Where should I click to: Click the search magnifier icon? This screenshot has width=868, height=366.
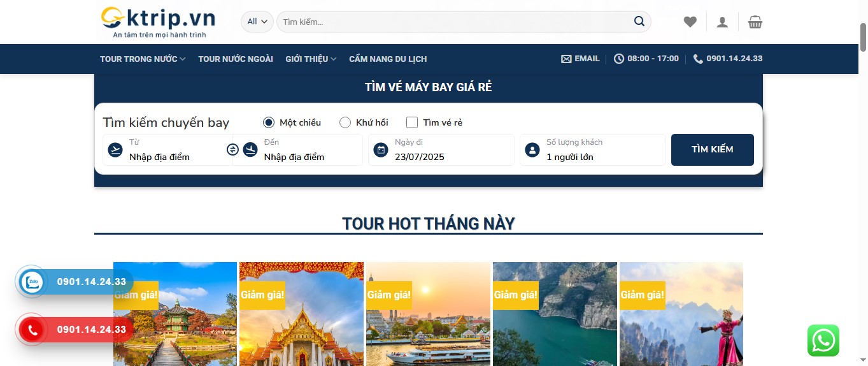(639, 22)
